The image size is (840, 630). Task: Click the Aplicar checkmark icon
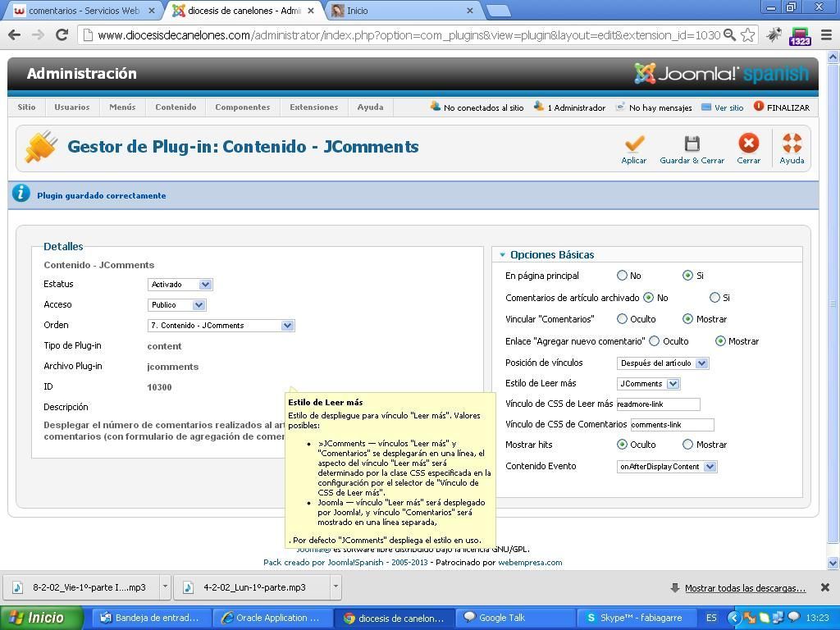[634, 144]
